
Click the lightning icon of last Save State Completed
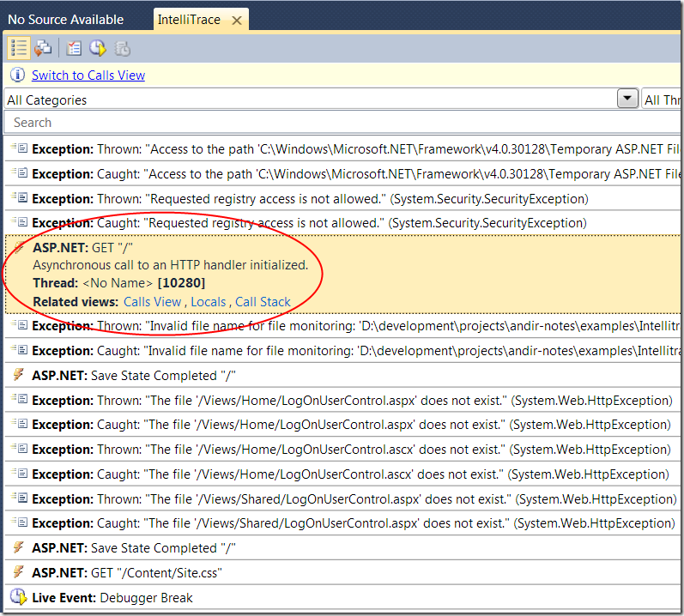(x=18, y=547)
